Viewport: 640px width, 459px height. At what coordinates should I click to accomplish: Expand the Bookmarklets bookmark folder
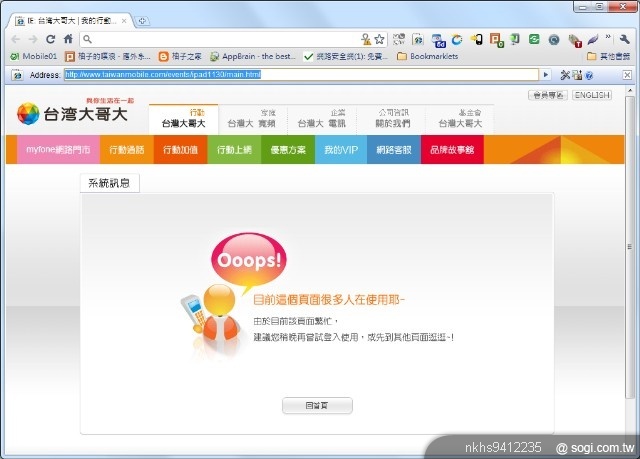click(x=427, y=56)
